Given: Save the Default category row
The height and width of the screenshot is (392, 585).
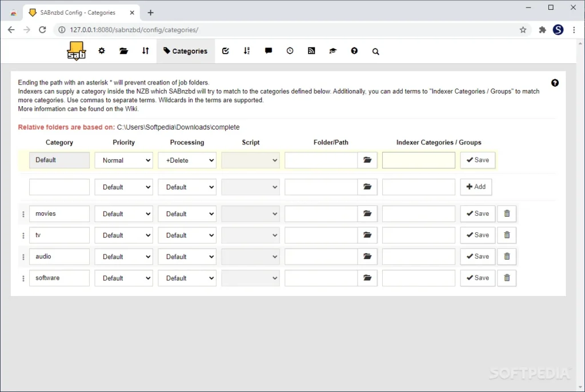Looking at the screenshot, I should [478, 160].
